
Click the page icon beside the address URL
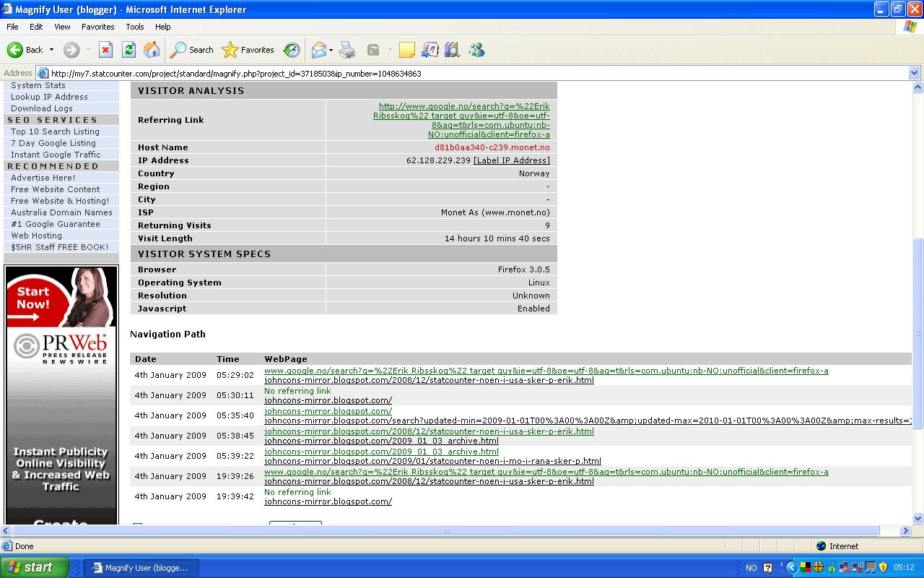click(x=43, y=73)
